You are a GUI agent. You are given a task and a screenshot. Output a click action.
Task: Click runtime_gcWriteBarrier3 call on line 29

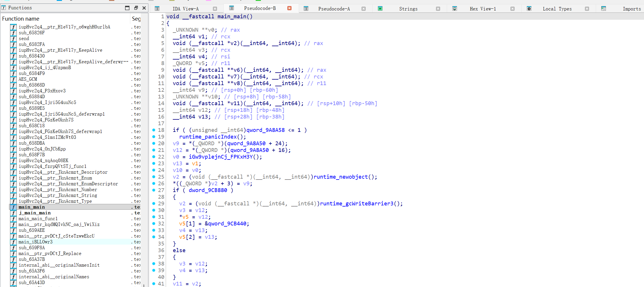click(357, 204)
